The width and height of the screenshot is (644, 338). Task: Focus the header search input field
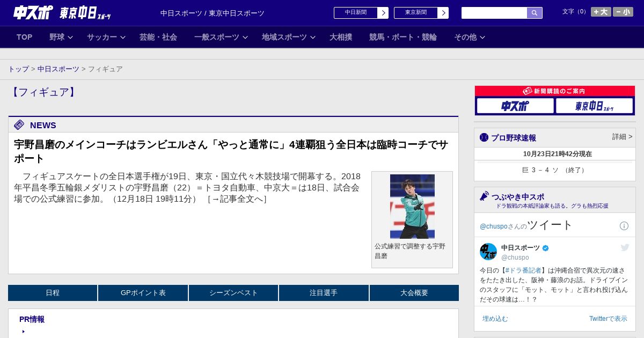coord(494,13)
